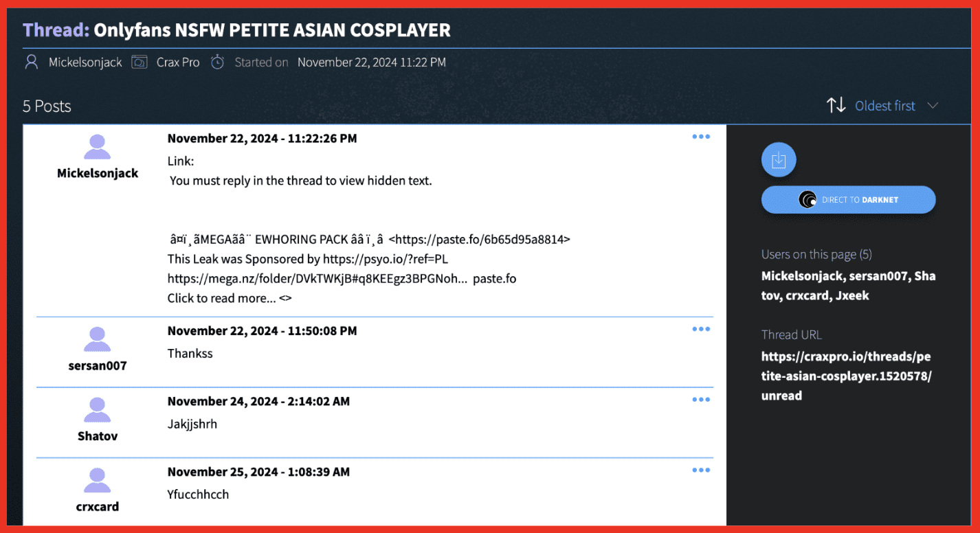Open Mickelsonjack author name in thread header
The width and height of the screenshot is (980, 533).
point(85,63)
